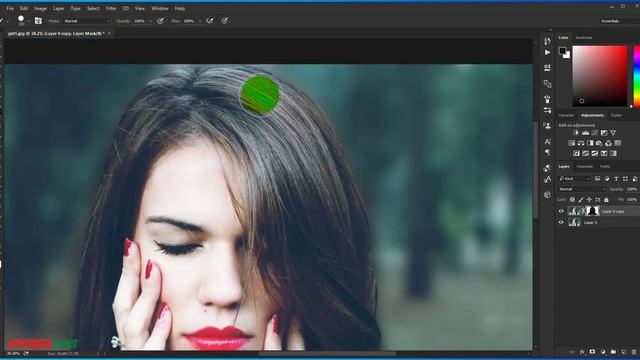The height and width of the screenshot is (360, 640).
Task: Add a Threshold adjustment
Action: coord(595,153)
